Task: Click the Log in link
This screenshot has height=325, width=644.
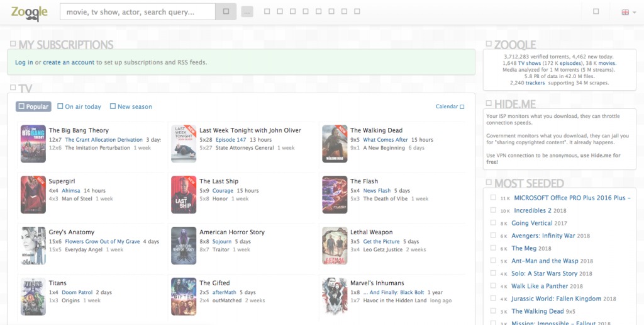Action: coord(24,62)
